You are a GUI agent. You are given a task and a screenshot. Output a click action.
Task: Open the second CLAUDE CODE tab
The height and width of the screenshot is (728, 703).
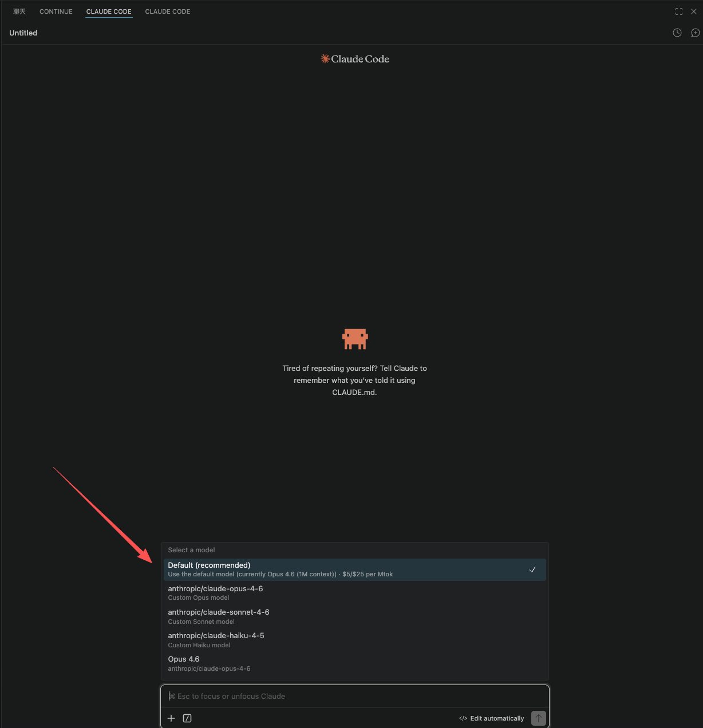[x=168, y=11]
